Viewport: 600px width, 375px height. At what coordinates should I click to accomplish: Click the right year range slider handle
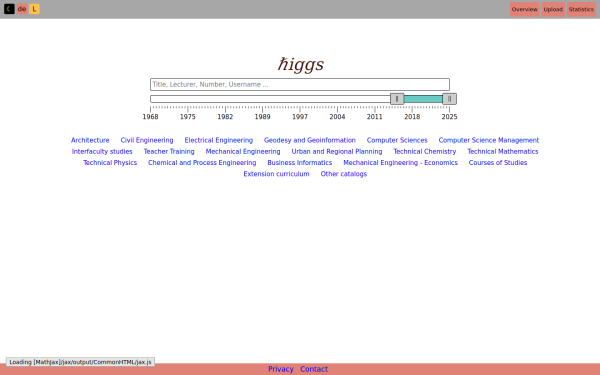coord(449,99)
